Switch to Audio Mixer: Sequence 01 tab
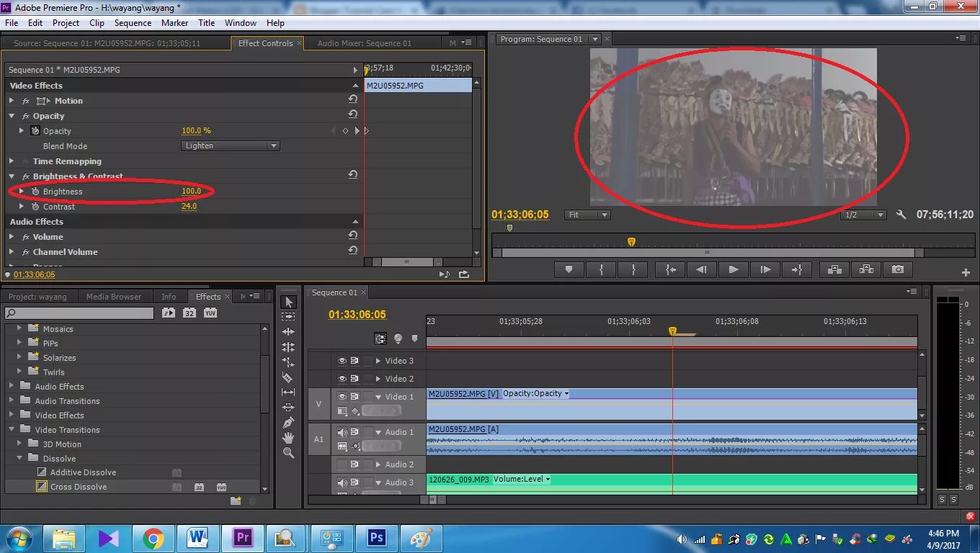Screen dimensions: 980x553 coord(365,43)
